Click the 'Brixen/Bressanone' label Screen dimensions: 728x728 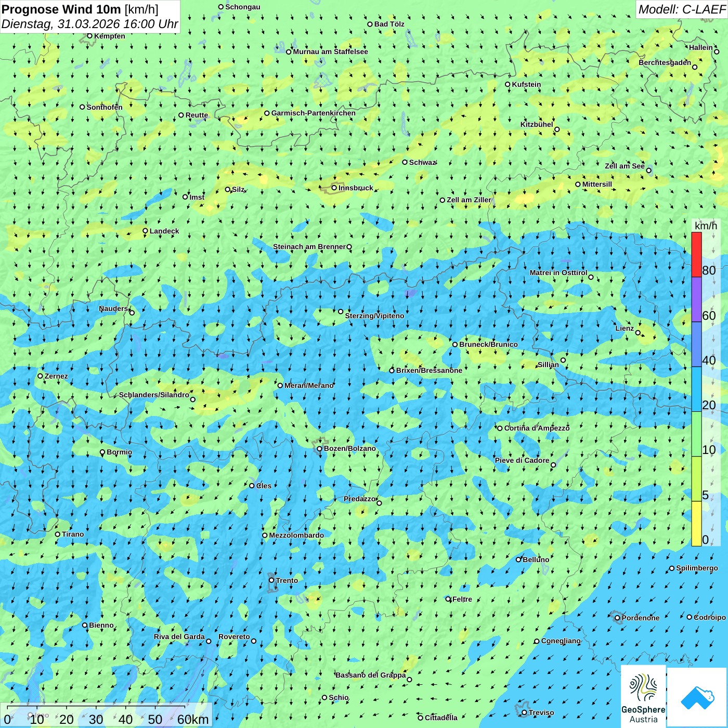(x=429, y=370)
